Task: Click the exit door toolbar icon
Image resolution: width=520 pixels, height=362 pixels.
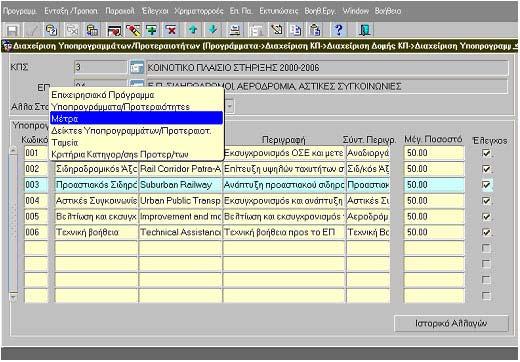Action: pyautogui.click(x=364, y=30)
